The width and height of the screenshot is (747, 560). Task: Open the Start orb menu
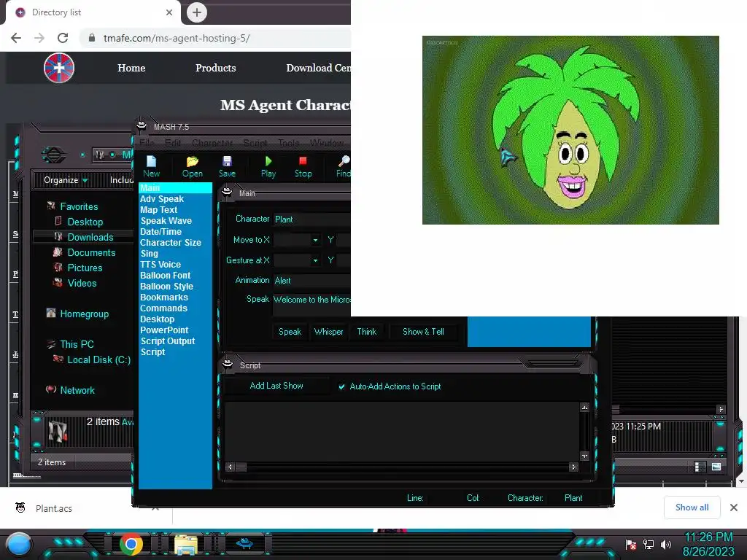[19, 545]
